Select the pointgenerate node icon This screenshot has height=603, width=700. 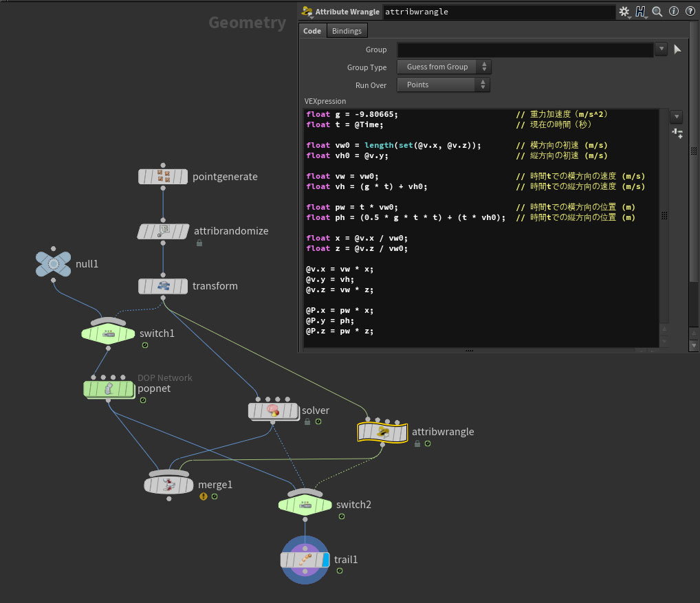162,177
